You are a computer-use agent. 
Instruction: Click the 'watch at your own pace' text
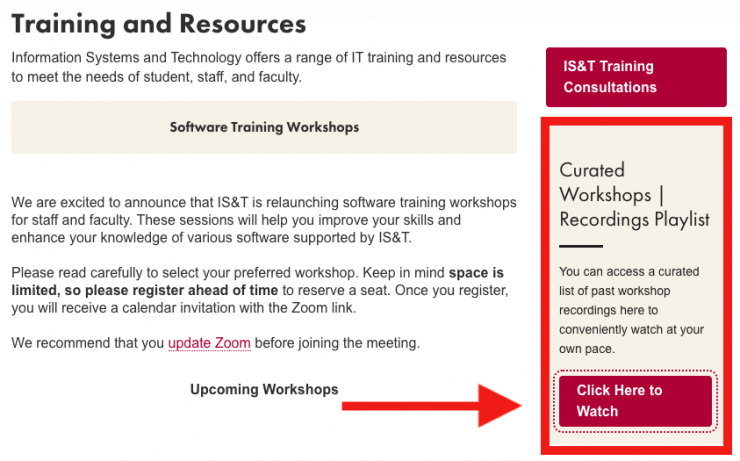[632, 339]
